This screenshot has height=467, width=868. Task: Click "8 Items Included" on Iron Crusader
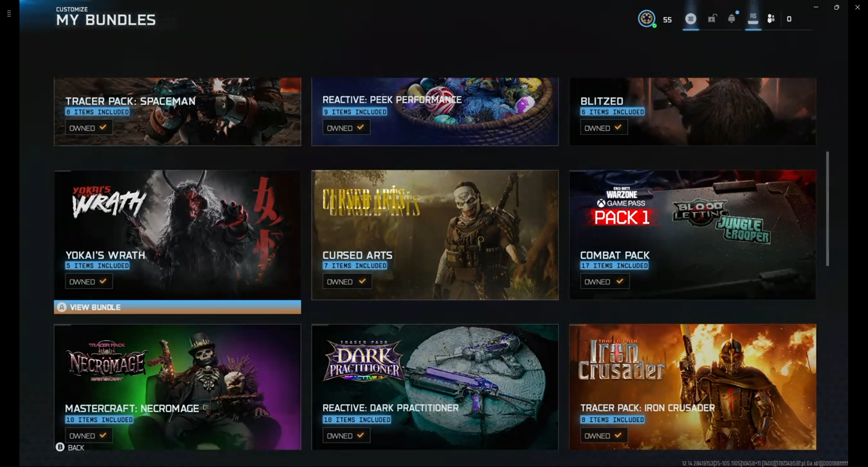click(613, 420)
